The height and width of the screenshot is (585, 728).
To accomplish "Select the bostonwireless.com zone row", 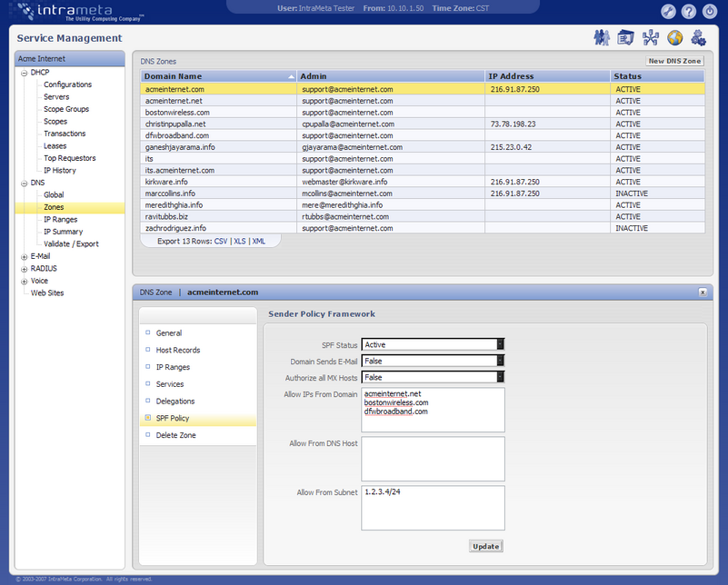I will [423, 113].
